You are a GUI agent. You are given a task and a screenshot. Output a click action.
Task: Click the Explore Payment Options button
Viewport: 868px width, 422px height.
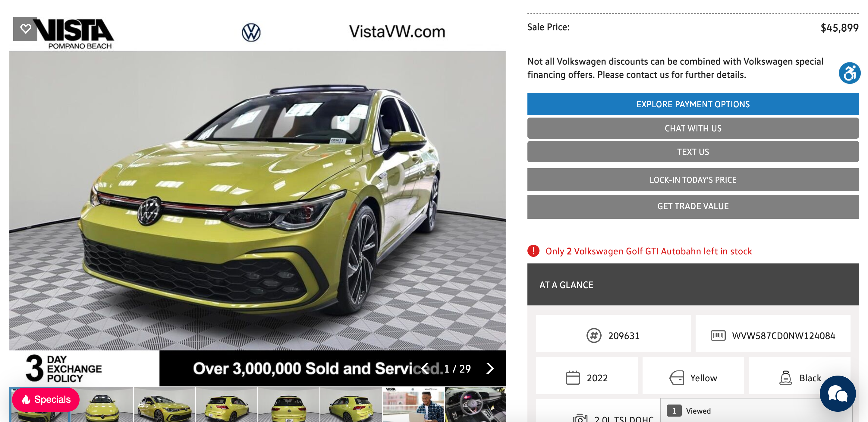(x=693, y=104)
